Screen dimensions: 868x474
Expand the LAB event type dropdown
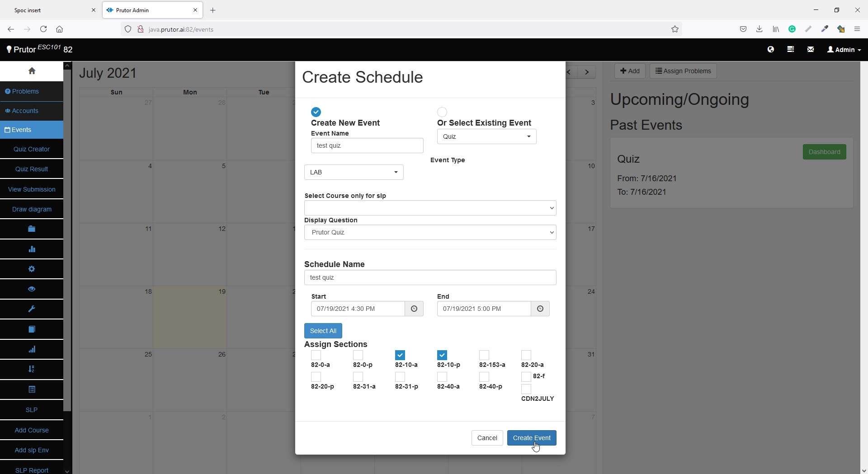354,172
